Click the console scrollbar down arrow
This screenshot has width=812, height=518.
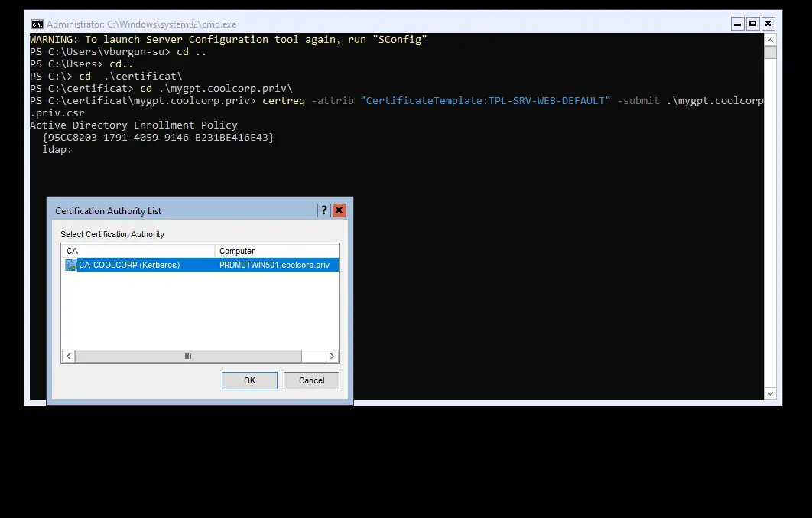pos(771,393)
